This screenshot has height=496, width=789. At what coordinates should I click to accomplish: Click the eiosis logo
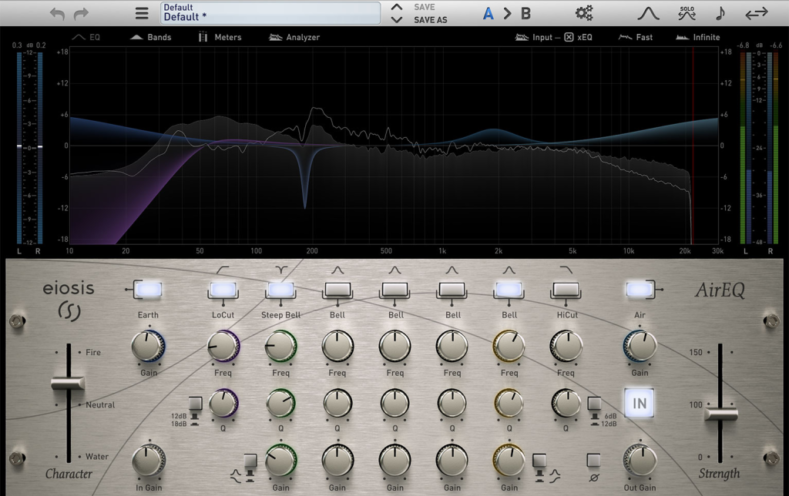(x=68, y=299)
